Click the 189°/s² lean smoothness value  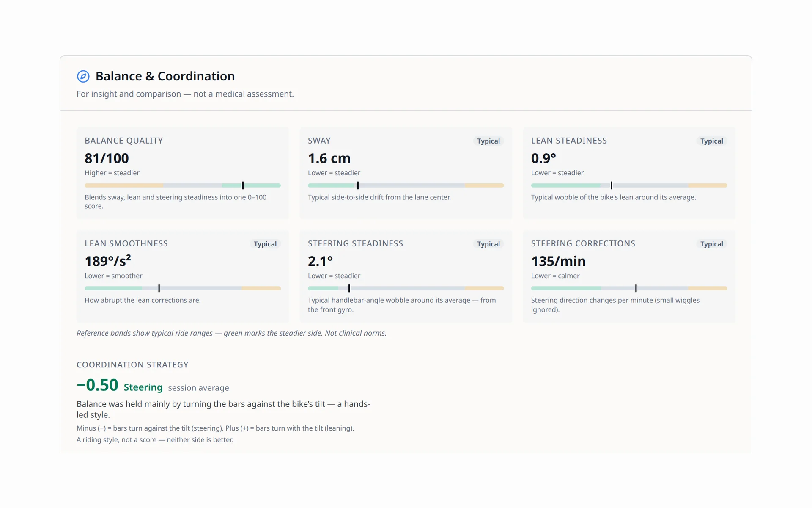tap(108, 261)
